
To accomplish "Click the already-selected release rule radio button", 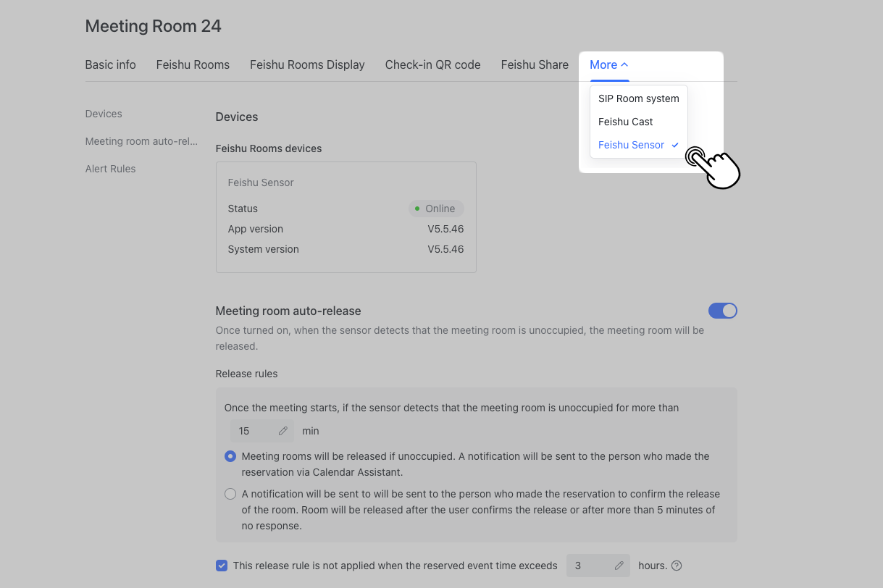I will point(230,456).
